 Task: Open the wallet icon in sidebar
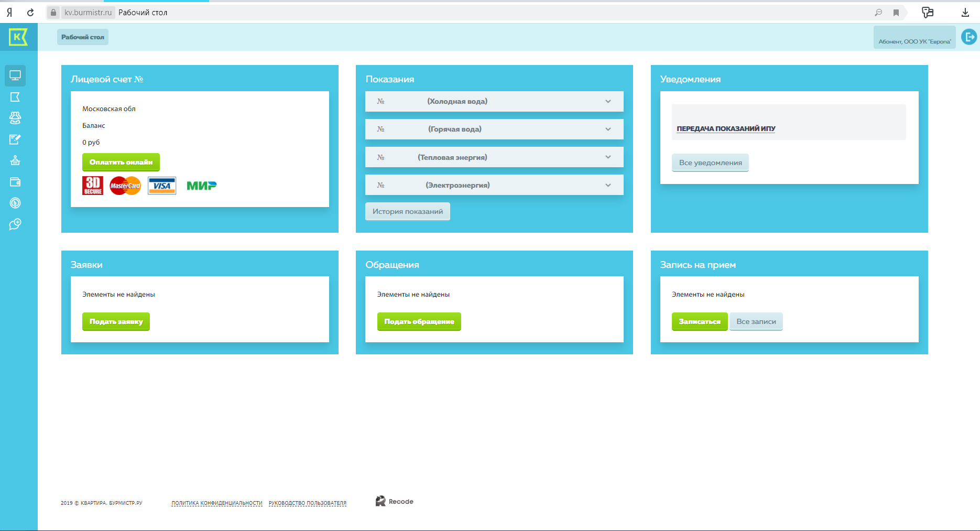pyautogui.click(x=15, y=182)
